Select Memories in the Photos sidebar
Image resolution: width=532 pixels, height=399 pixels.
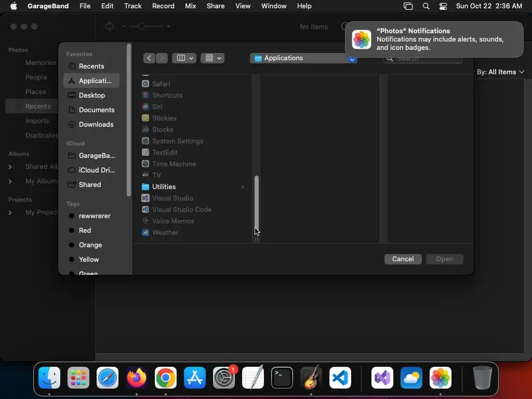[41, 63]
